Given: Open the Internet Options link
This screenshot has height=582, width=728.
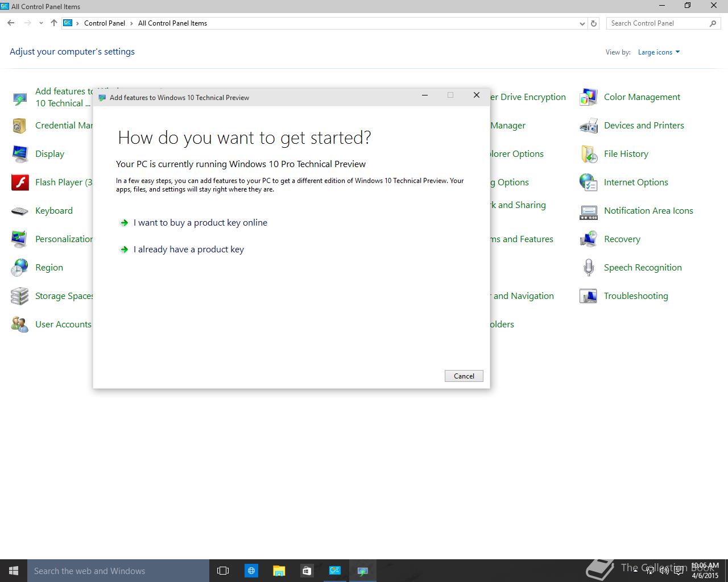Looking at the screenshot, I should [x=636, y=182].
